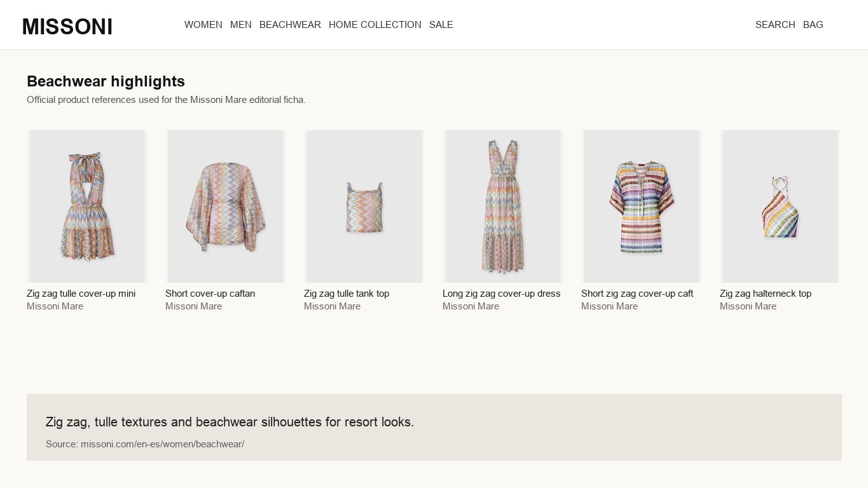Click 'Missoni Mare' under the halterneck top
Viewport: 868px width, 488px height.
(x=748, y=306)
